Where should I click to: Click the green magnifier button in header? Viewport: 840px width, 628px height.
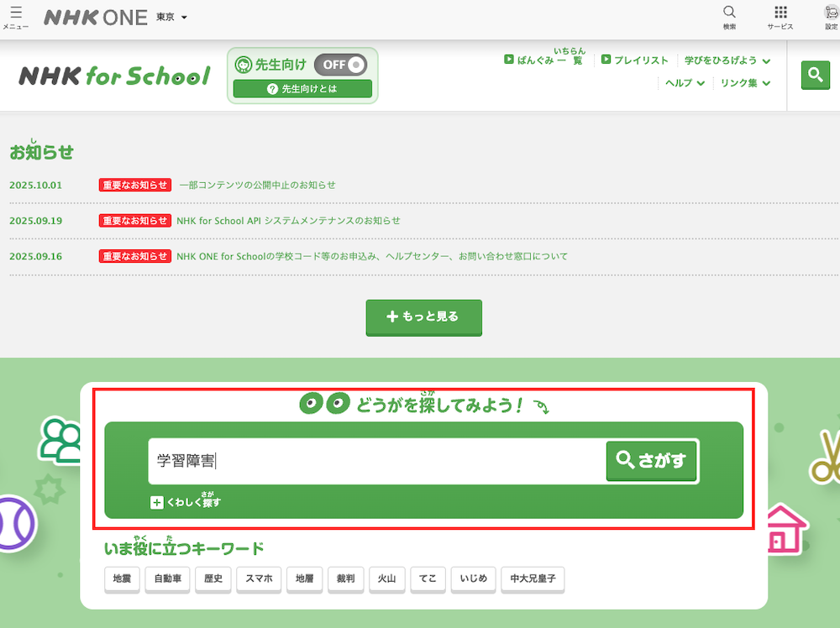coord(815,75)
